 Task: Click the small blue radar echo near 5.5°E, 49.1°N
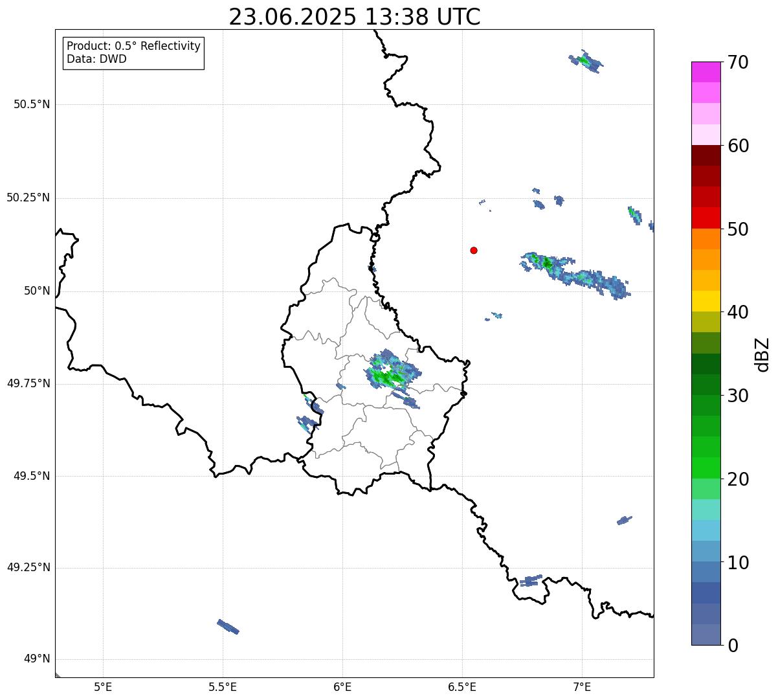(x=228, y=626)
